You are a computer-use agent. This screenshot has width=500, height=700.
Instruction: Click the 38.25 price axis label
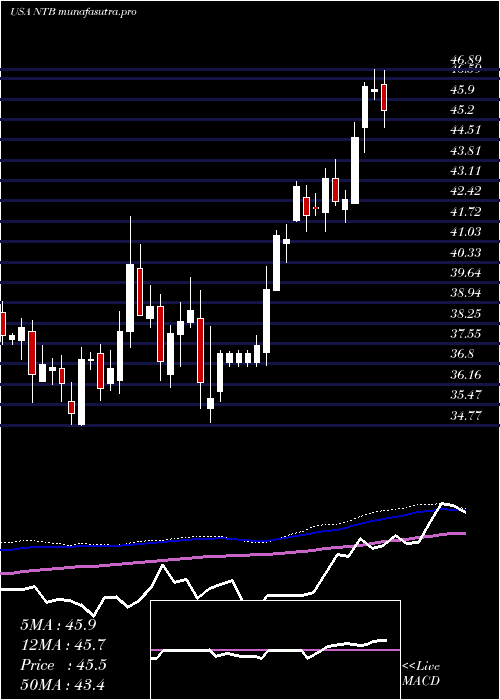[466, 314]
